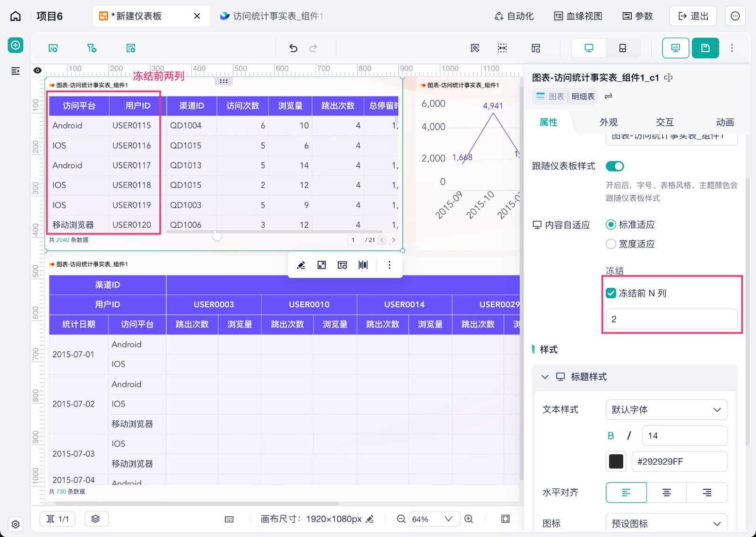
Task: Select the 宽度适应 radio option
Action: pyautogui.click(x=611, y=244)
